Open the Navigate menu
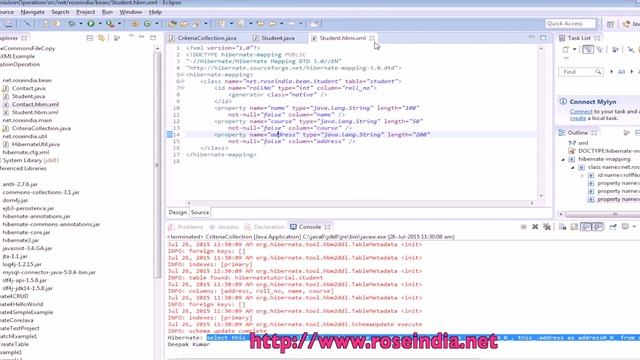640x360 pixels. tap(33, 12)
